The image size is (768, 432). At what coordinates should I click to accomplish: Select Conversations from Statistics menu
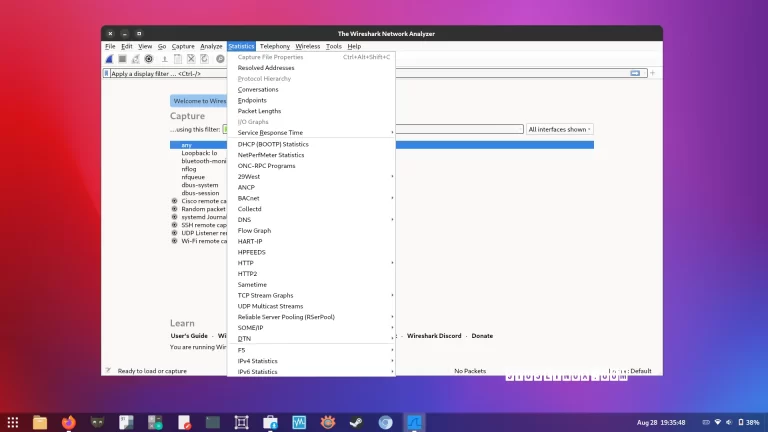258,89
